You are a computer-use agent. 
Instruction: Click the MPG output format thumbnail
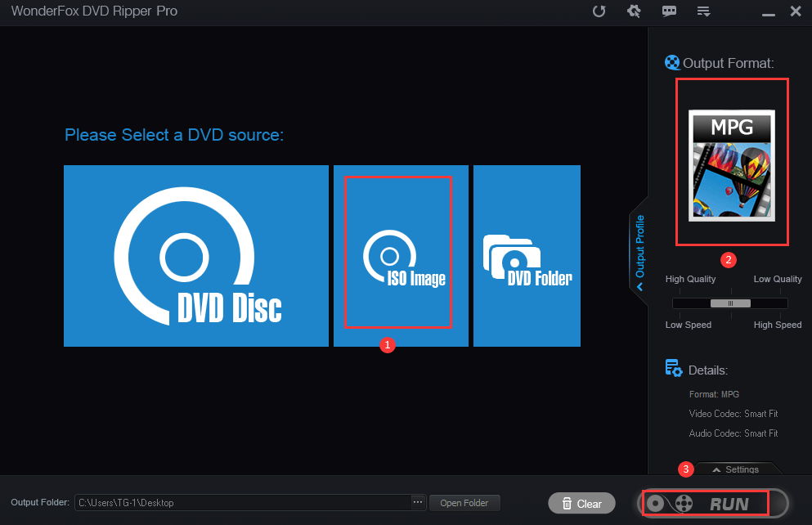pos(731,164)
